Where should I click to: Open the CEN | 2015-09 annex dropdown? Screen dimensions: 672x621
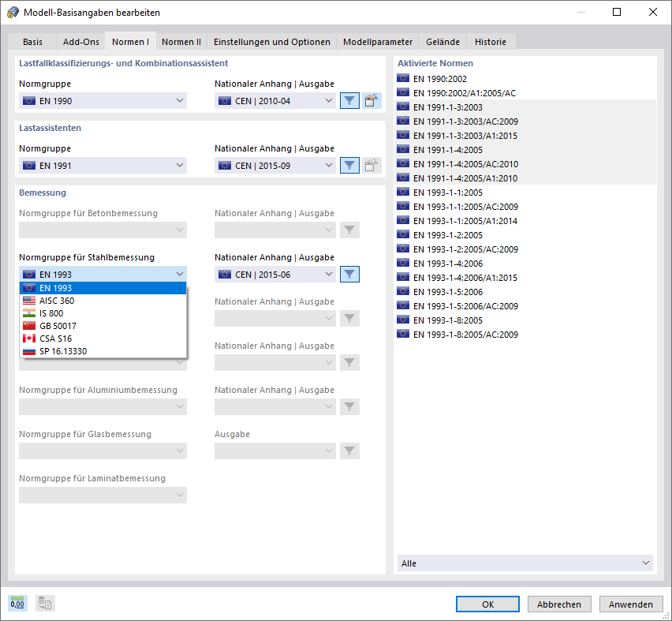275,166
